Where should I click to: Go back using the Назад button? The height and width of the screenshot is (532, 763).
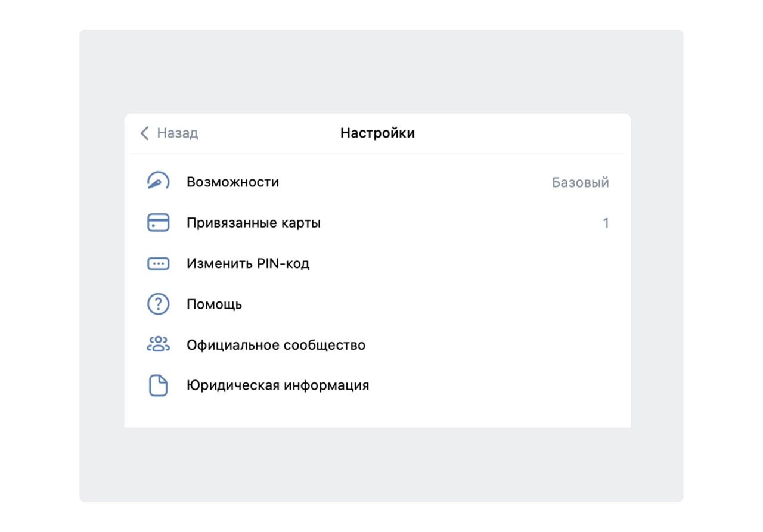point(169,133)
